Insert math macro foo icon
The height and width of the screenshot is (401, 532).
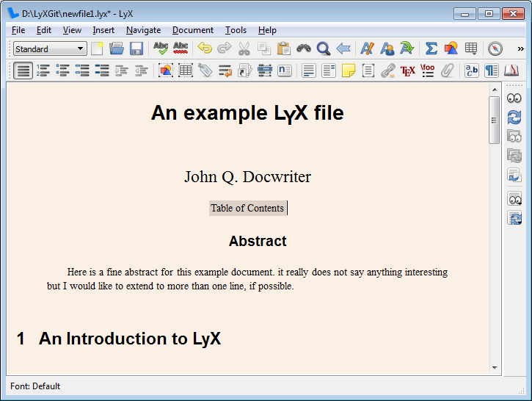pos(428,71)
